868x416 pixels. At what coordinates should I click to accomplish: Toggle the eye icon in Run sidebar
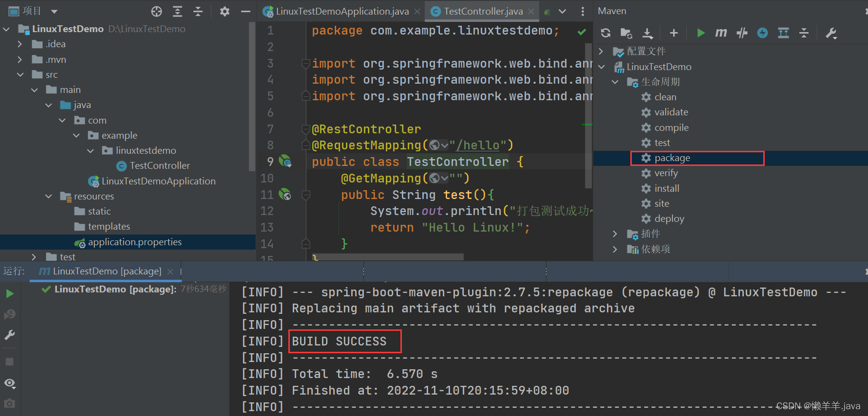pyautogui.click(x=10, y=383)
